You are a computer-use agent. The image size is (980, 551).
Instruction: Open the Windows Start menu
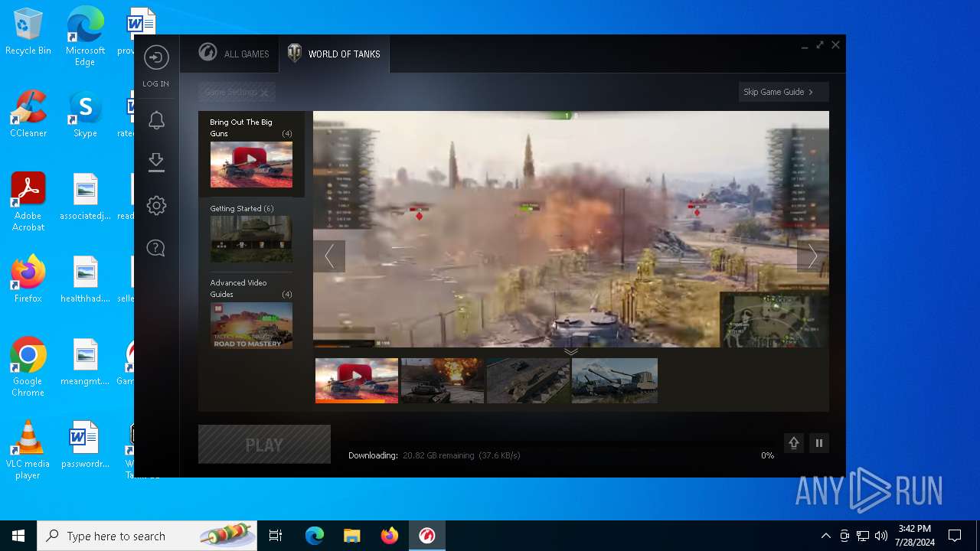[x=18, y=536]
